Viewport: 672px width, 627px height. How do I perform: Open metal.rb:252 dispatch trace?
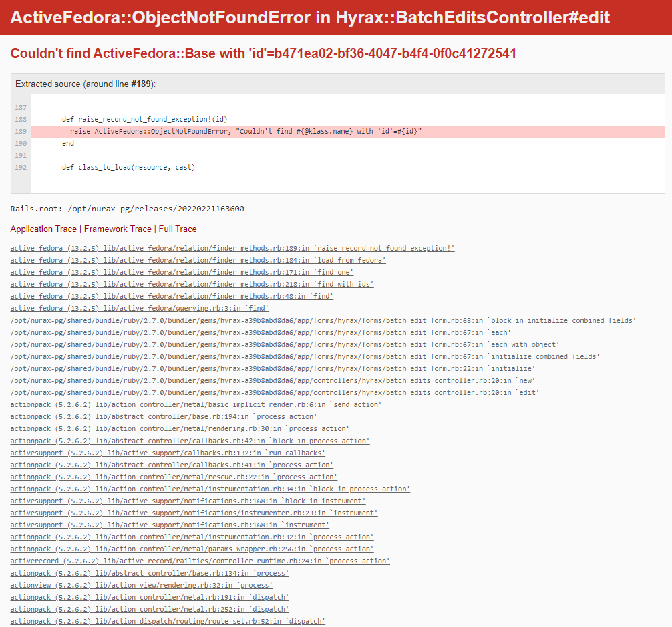click(x=150, y=608)
